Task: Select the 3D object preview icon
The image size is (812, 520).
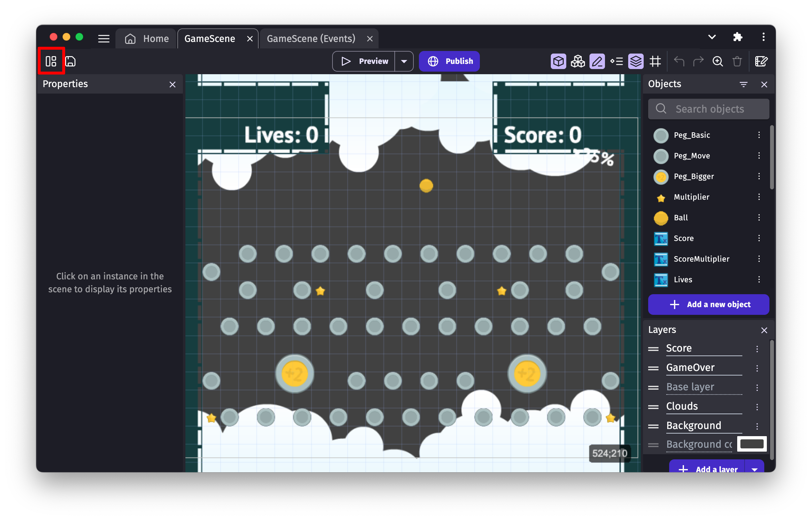Action: tap(558, 62)
